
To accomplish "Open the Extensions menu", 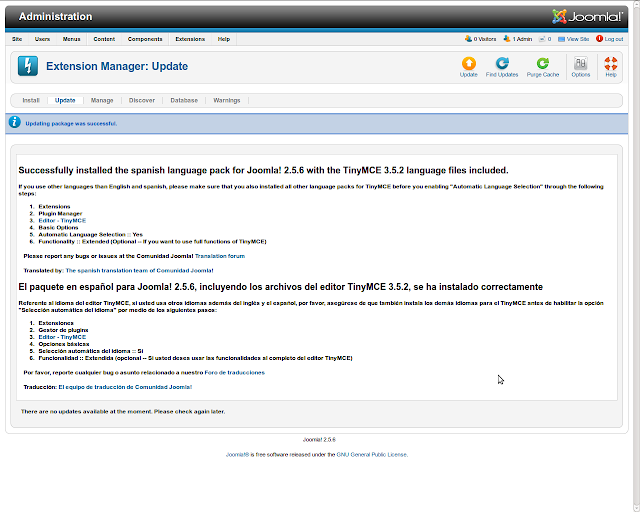I will (x=190, y=39).
